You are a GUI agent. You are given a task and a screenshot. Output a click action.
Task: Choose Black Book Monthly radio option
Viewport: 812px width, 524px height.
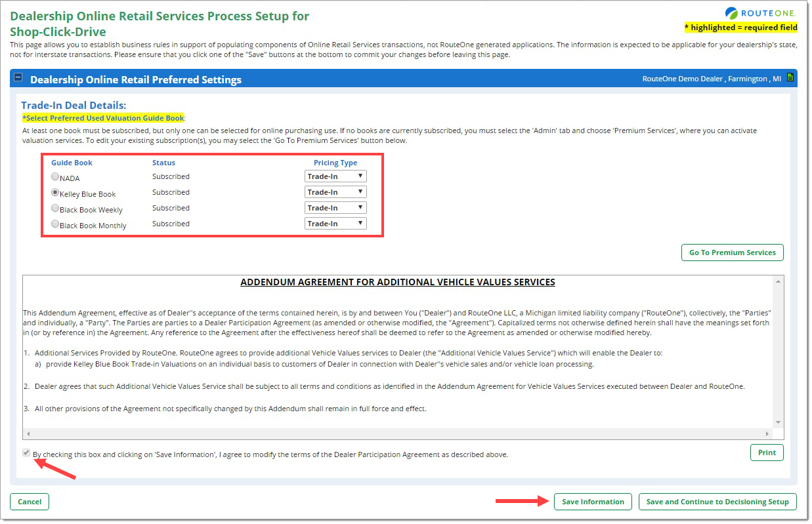(x=55, y=224)
